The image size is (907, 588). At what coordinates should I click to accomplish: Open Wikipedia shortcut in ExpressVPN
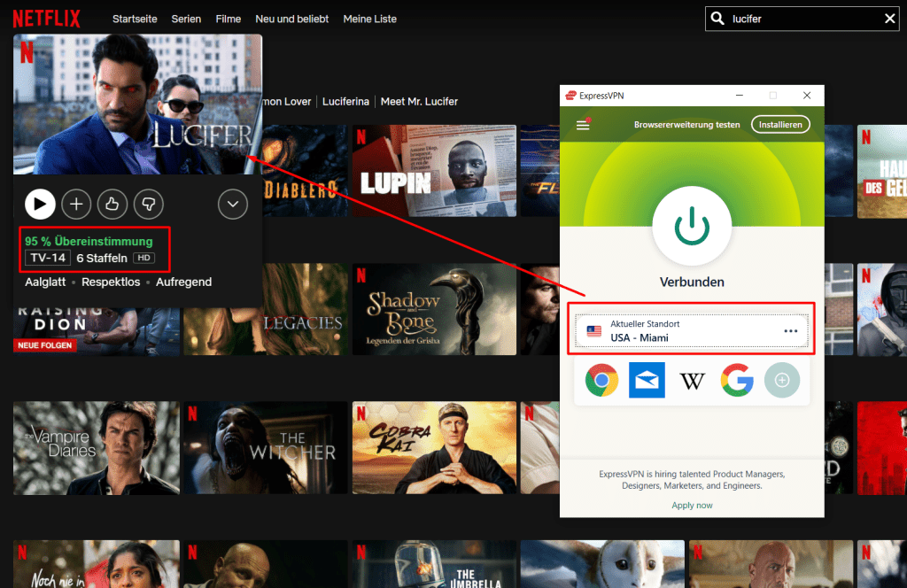coord(692,381)
